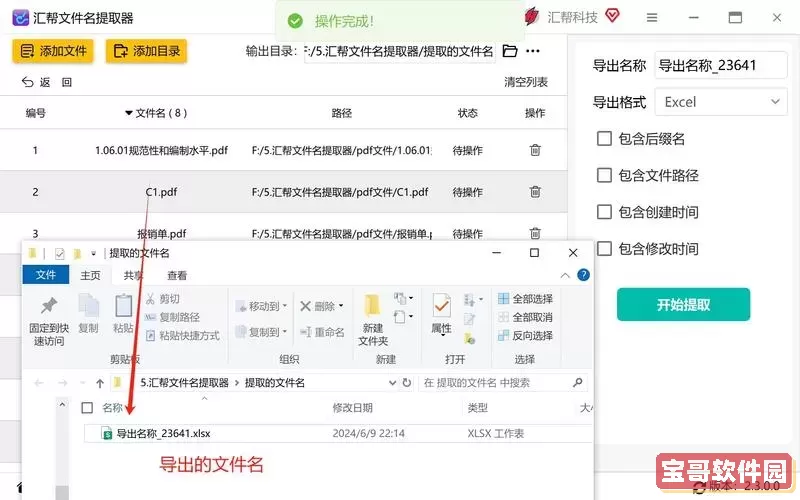The height and width of the screenshot is (500, 800).
Task: Click the 汇帮科技 logo icon
Action: [532, 17]
